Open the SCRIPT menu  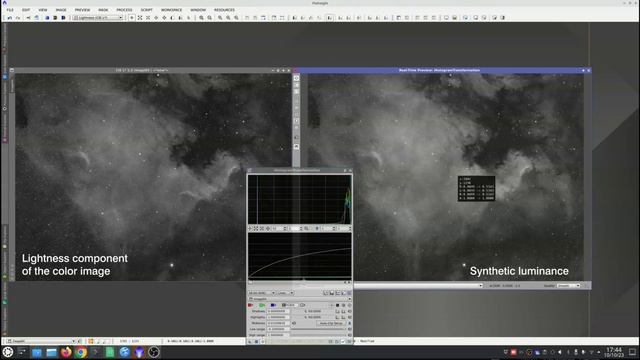[x=147, y=10]
